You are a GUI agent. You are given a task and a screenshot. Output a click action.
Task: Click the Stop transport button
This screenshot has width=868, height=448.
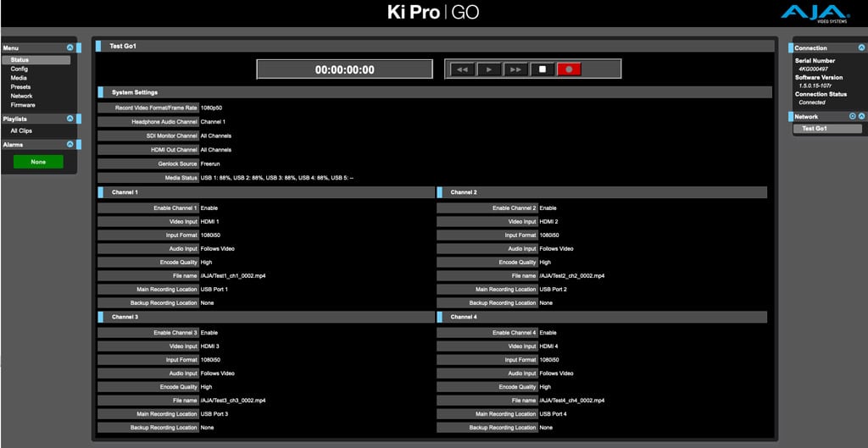tap(542, 69)
